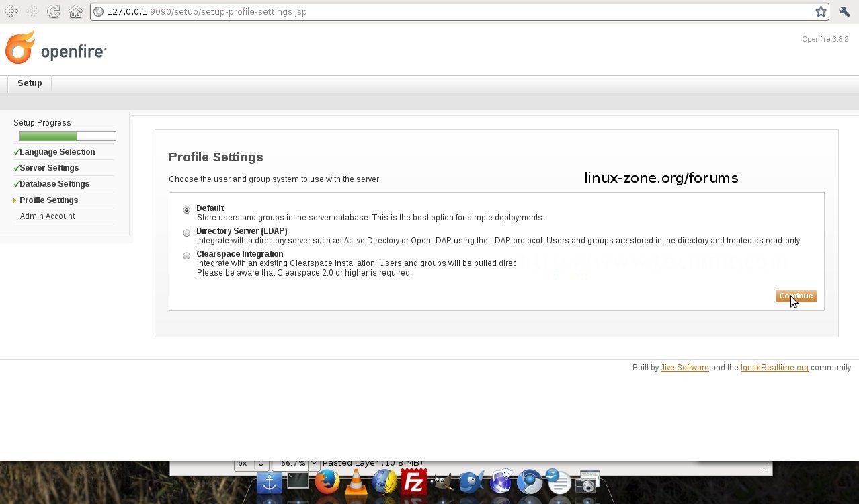Screen dimensions: 859x504
Task: Visit the IgniteRealtime.org link
Action: point(774,368)
